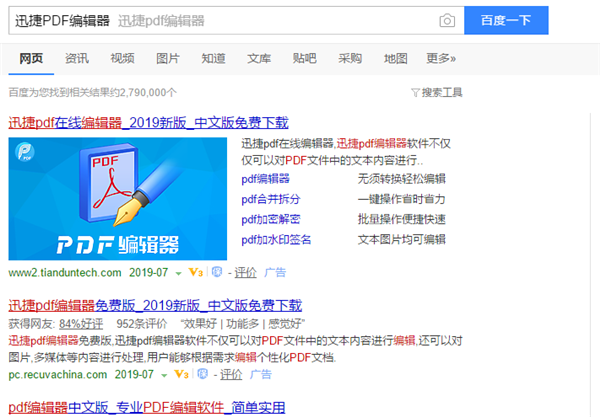Click 评价 link on recuvachina result

(x=231, y=374)
